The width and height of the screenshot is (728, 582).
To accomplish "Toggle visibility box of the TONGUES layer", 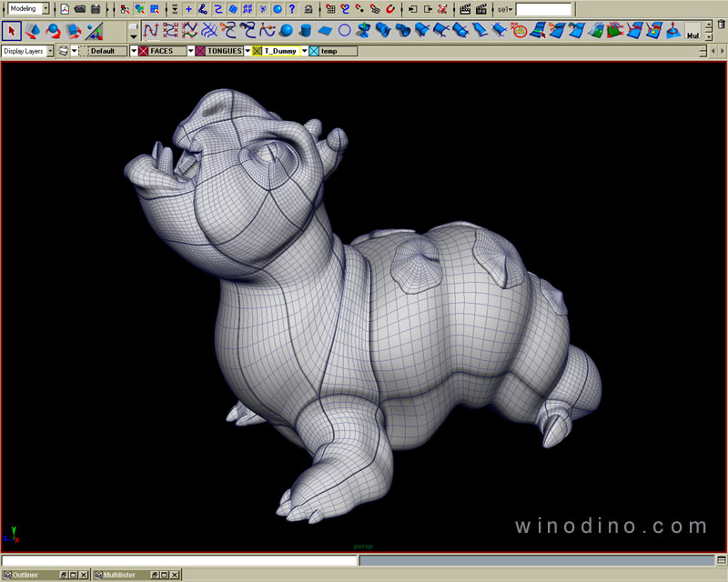I will tap(201, 51).
